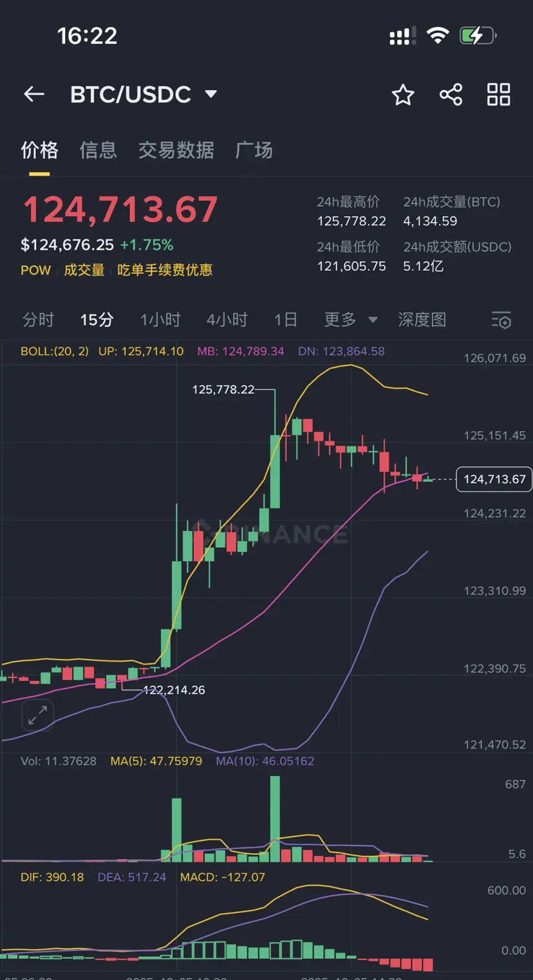Tap the Wi-Fi status icon
Viewport: 533px width, 980px height.
pyautogui.click(x=438, y=36)
